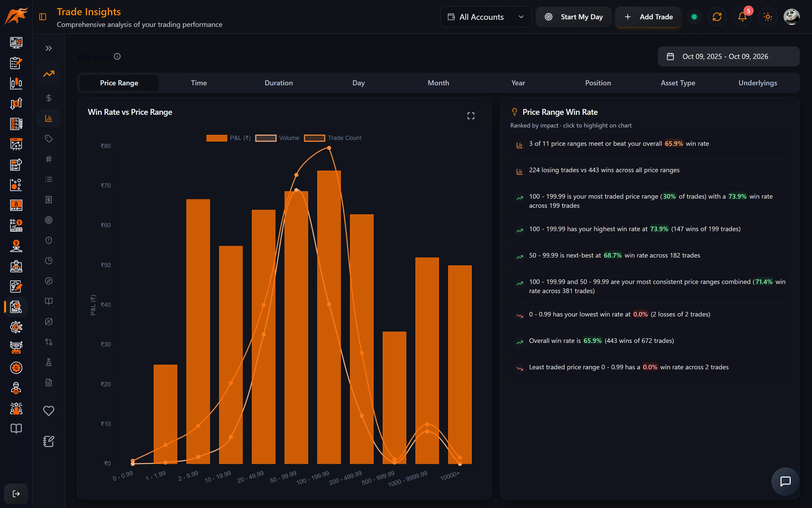Select the dollar sign icon in sub-sidebar
Viewport: 812px width, 508px height.
(x=49, y=98)
